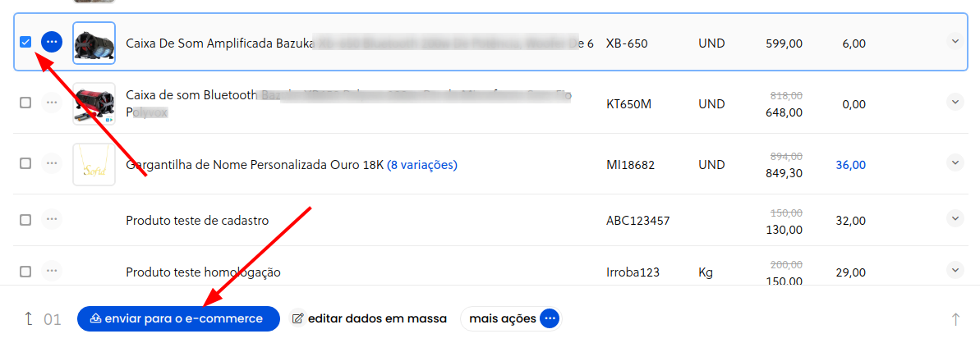Tick checkbox for Gargantilha de Nome Personalizada
The image size is (980, 343).
pos(25,163)
